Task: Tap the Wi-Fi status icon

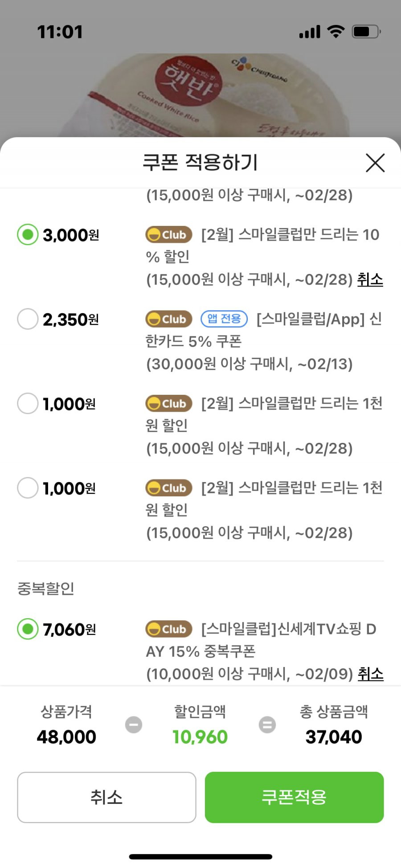Action: point(336,32)
